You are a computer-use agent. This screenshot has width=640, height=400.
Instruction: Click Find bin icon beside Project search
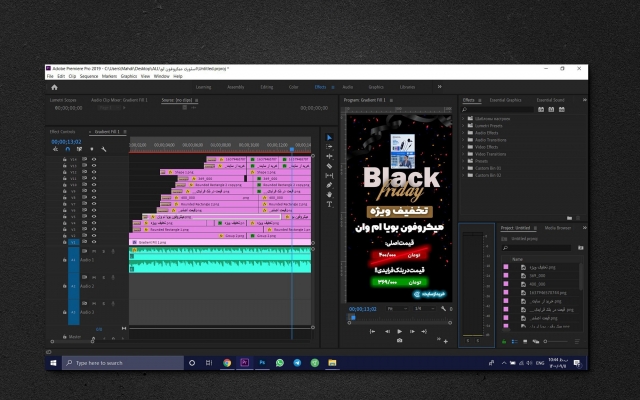coord(580,248)
